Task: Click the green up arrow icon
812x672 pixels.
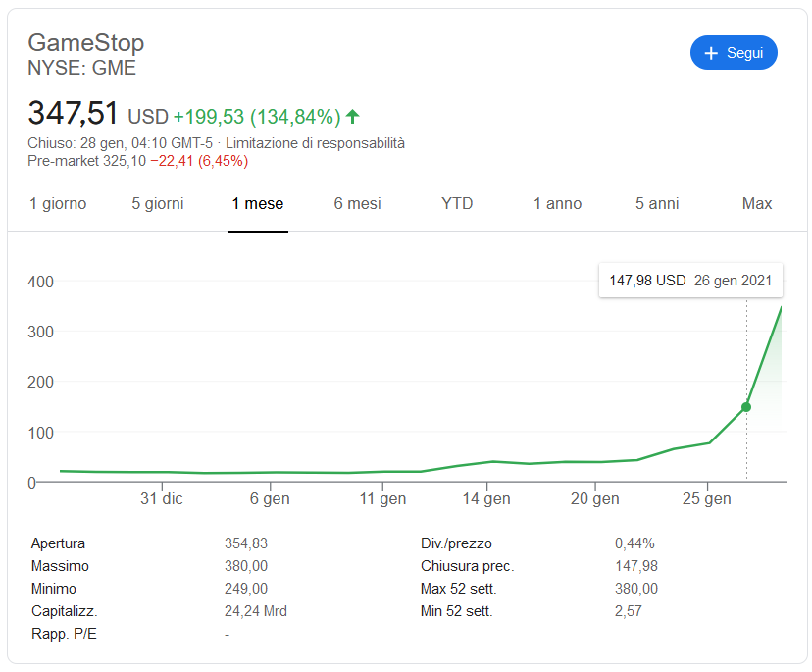Action: [x=353, y=117]
